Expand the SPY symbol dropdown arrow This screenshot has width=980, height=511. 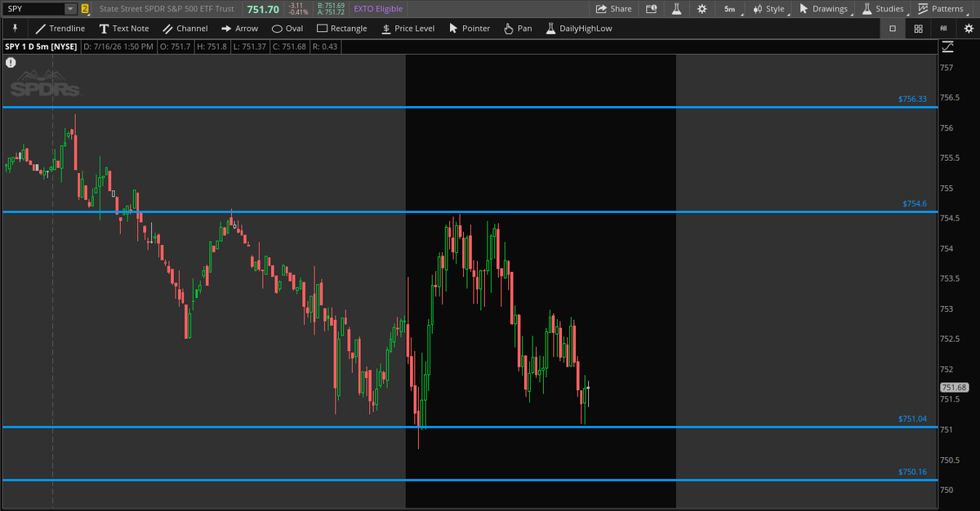[x=69, y=9]
